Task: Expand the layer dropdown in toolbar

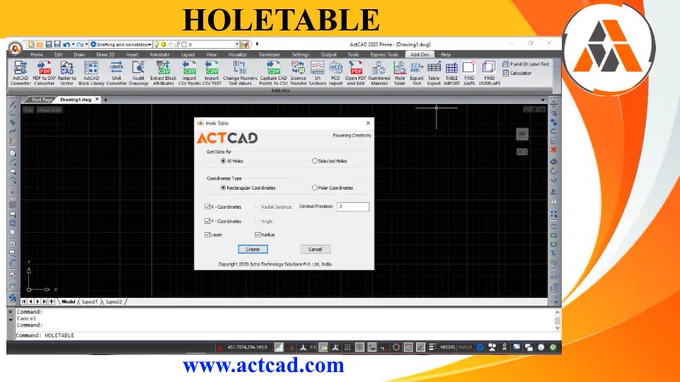Action: tap(237, 44)
